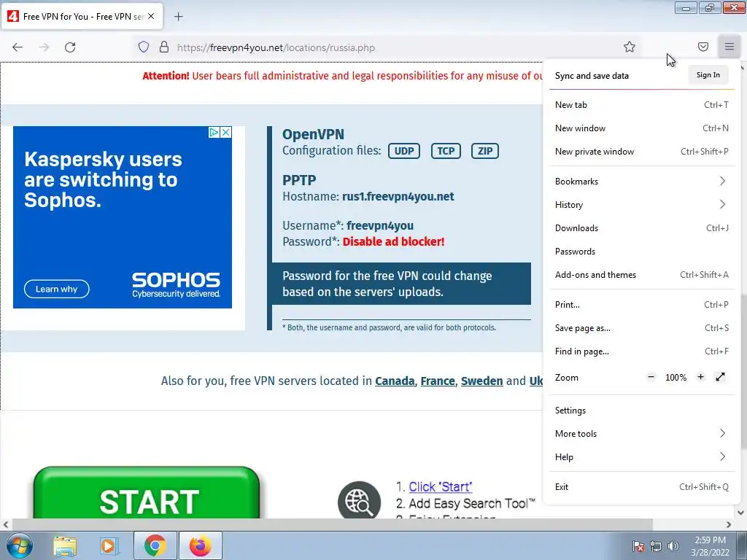Open Downloads from the menu
This screenshot has width=747, height=560.
[x=641, y=227]
